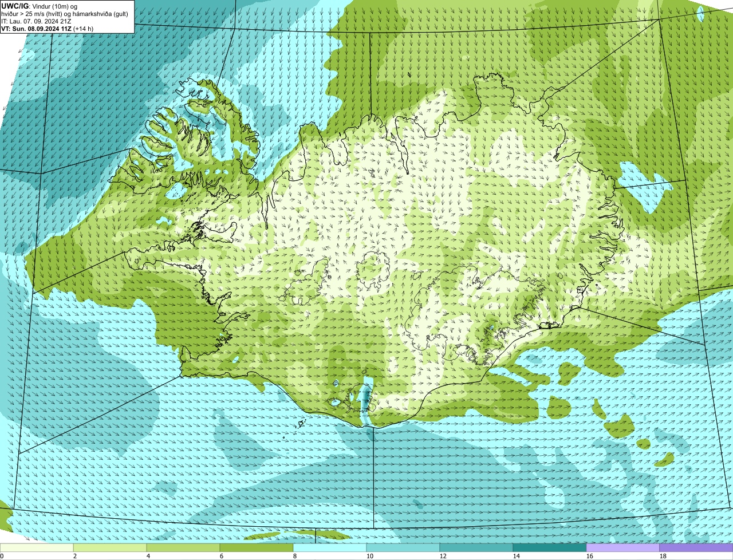Select the dark teal 14–16 m/s swatch
The width and height of the screenshot is (733, 560).
pos(550,548)
